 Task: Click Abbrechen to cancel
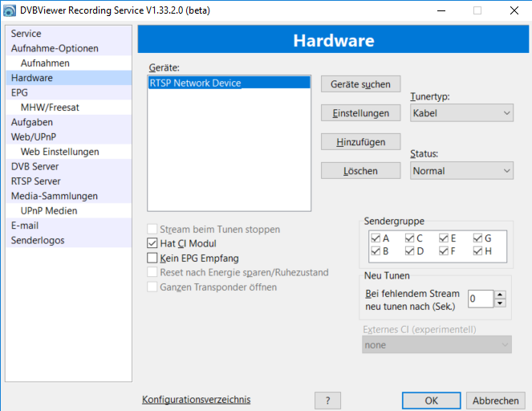point(496,401)
